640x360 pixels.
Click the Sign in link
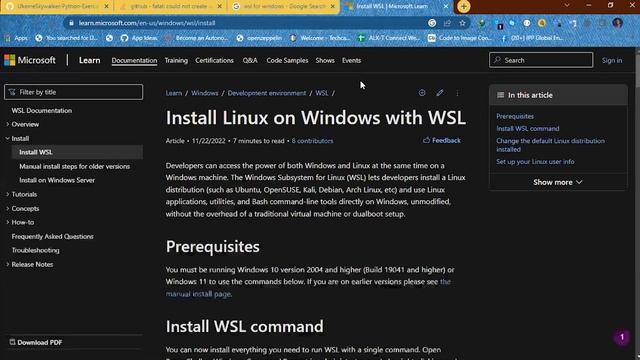pyautogui.click(x=612, y=60)
